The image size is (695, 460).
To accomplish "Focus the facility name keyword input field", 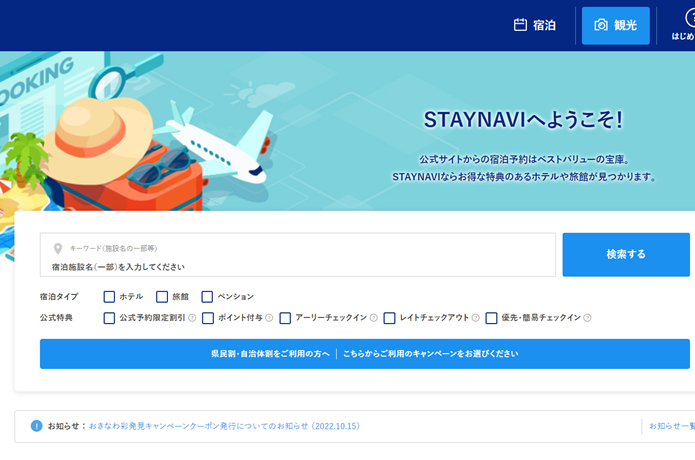I will pos(297,255).
